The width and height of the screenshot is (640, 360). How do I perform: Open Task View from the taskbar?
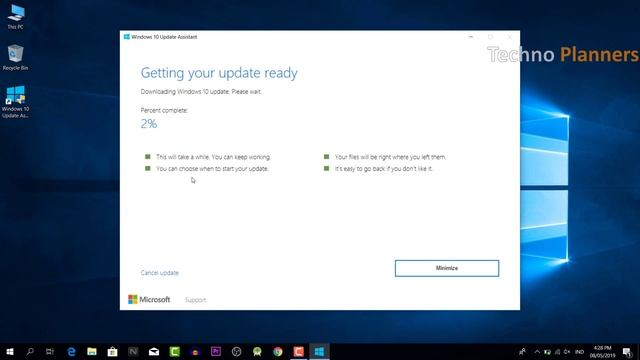pyautogui.click(x=50, y=351)
